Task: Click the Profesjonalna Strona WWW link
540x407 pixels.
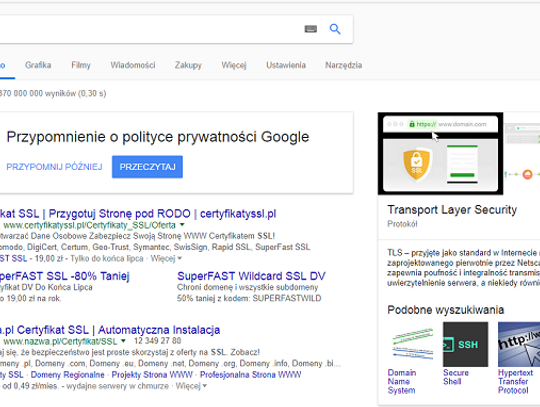Action: (x=250, y=375)
